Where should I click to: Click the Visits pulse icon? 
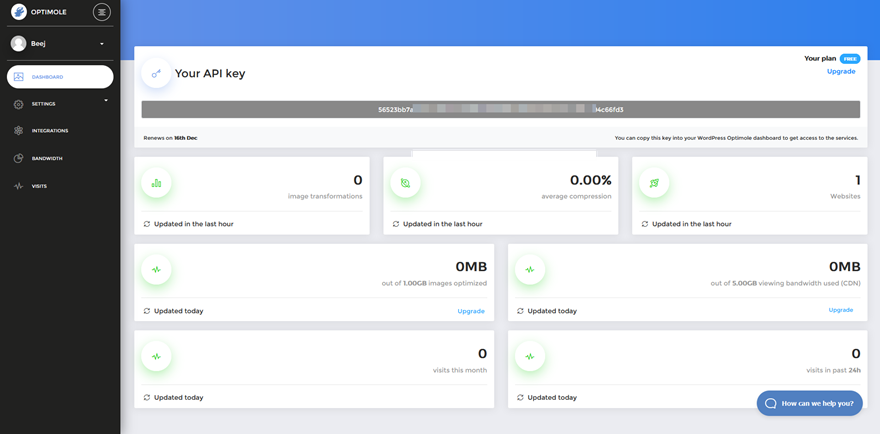pos(19,186)
